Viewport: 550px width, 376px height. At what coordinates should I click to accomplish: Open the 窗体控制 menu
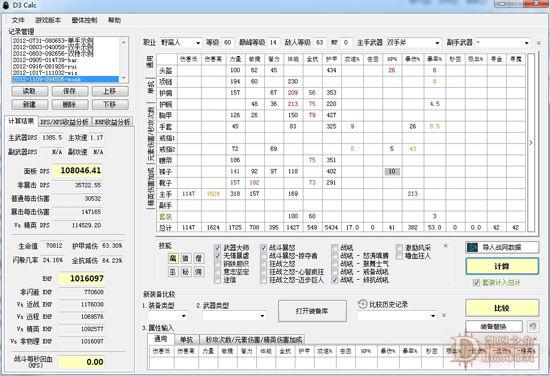coord(85,20)
